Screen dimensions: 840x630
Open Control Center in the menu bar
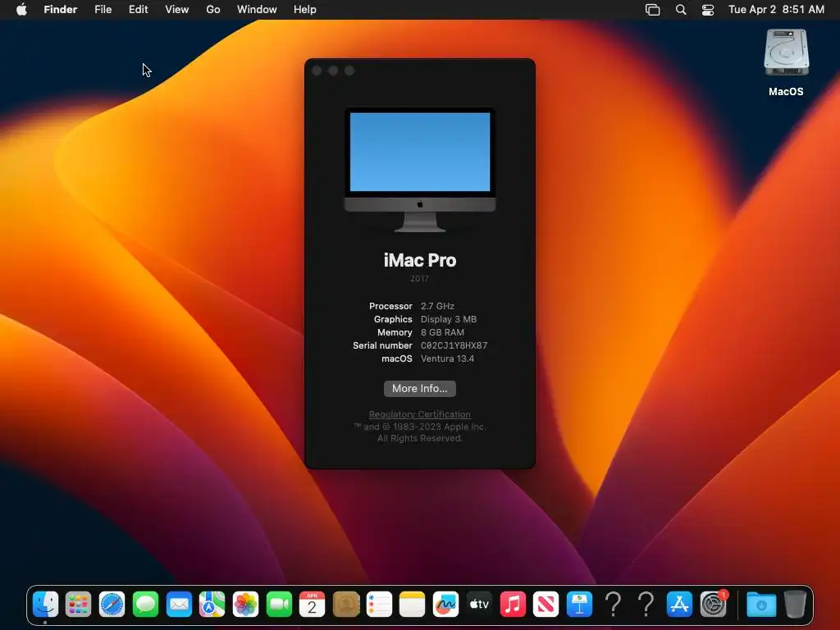(x=708, y=10)
